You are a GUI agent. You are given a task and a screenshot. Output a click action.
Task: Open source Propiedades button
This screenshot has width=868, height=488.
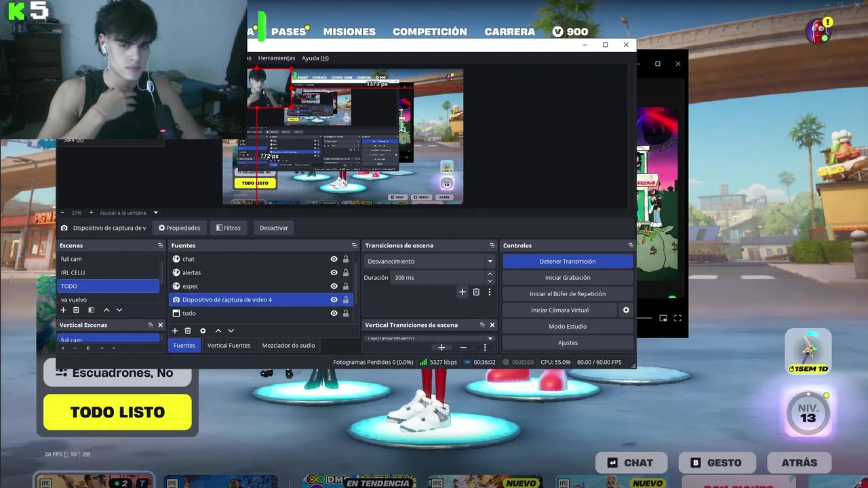(180, 228)
